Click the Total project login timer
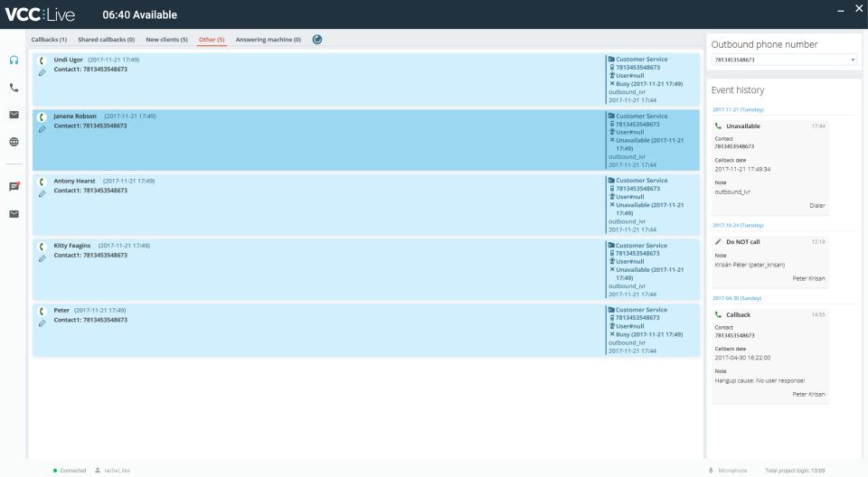 pos(795,471)
